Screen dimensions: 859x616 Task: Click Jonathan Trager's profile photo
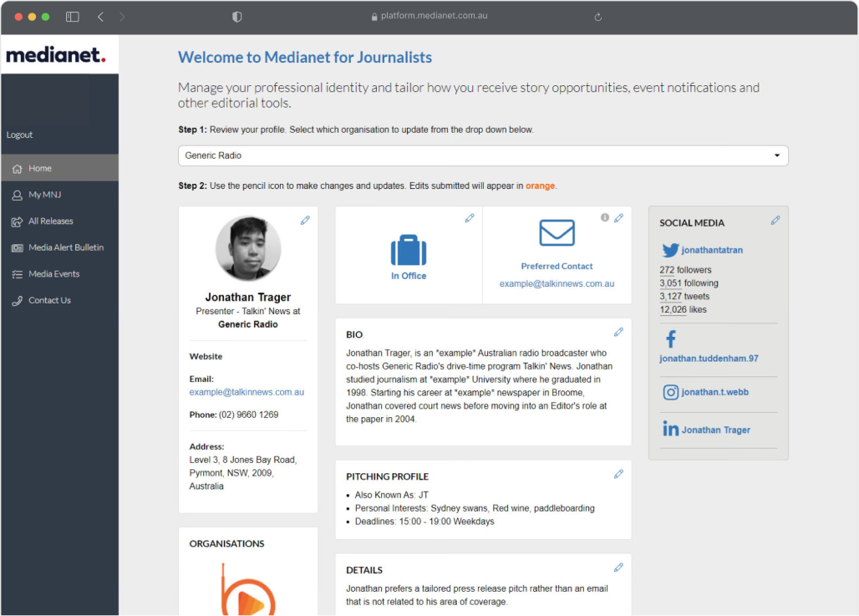(248, 249)
